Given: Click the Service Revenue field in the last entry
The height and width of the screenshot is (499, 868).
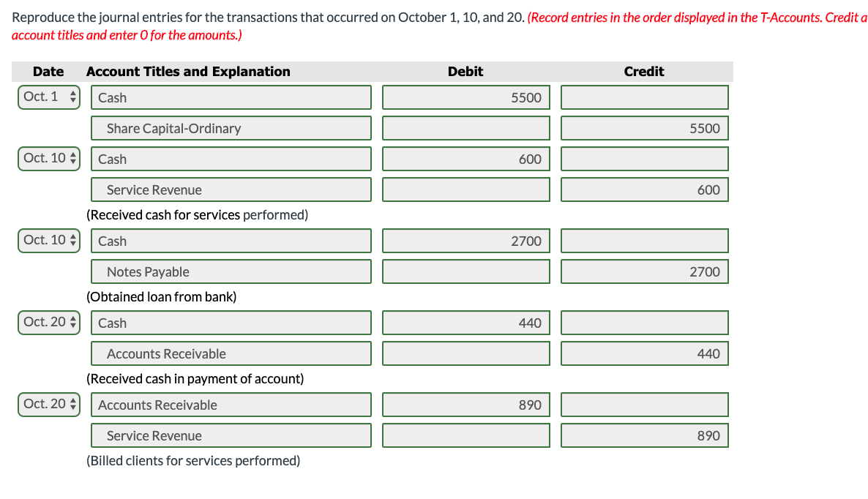Looking at the screenshot, I should coord(231,435).
